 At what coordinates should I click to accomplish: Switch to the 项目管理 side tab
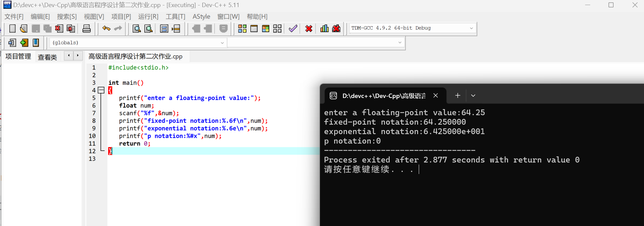(x=18, y=56)
